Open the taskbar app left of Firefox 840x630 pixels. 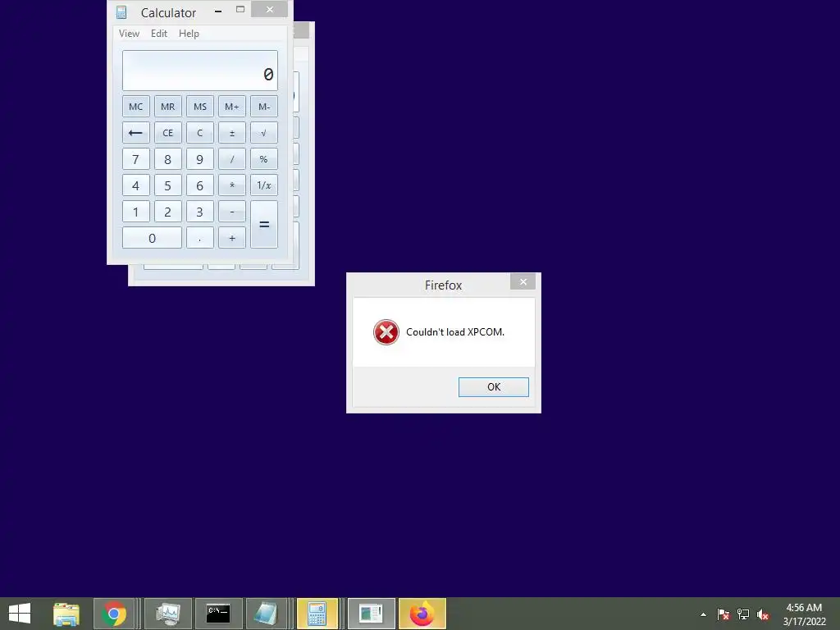(x=371, y=614)
